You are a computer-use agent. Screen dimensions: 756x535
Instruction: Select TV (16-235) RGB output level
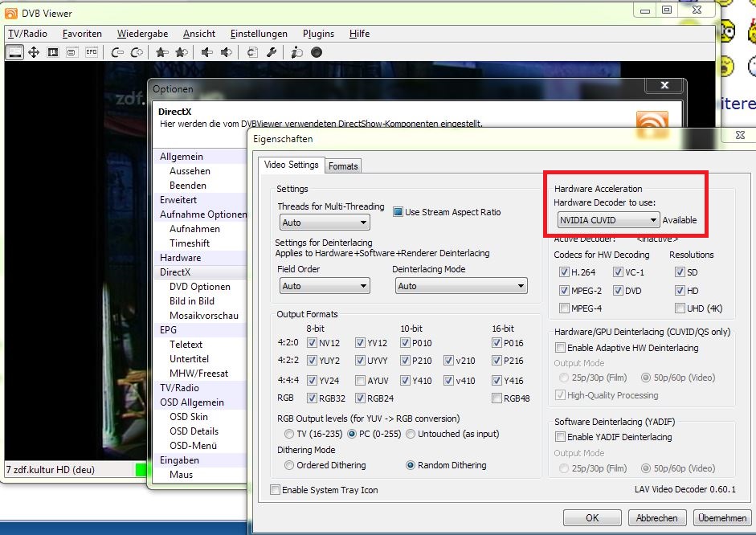tap(288, 434)
